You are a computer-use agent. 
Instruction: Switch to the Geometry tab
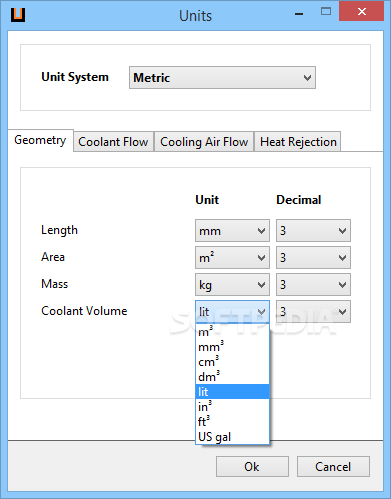pyautogui.click(x=40, y=140)
